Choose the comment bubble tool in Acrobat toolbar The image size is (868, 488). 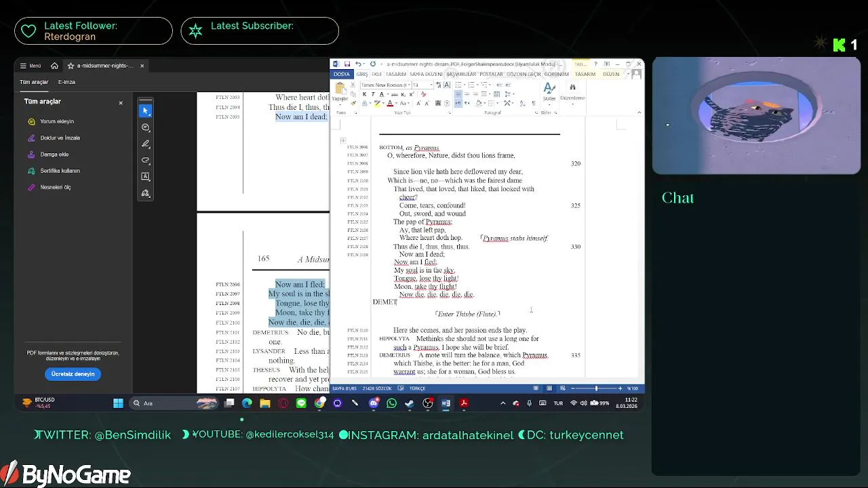145,127
